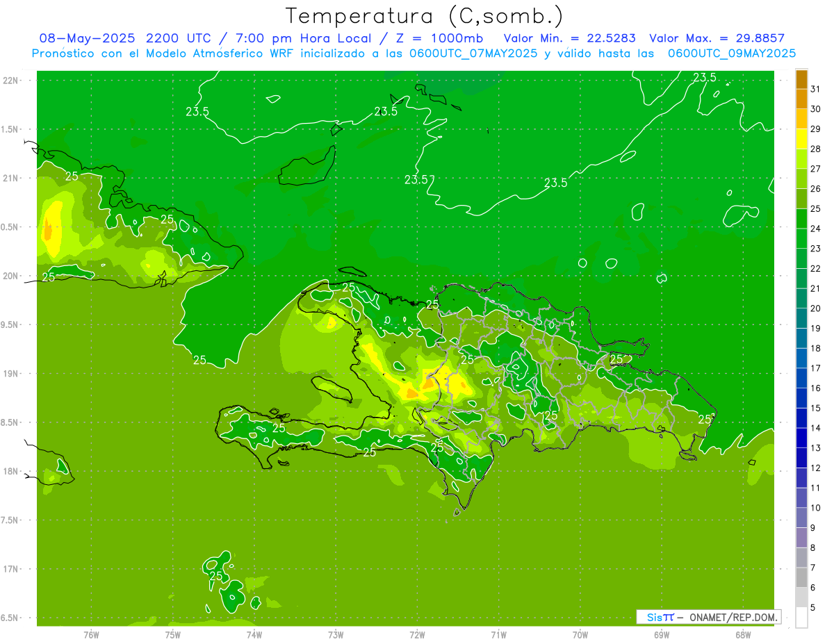Click "Valor Max. = 29.8857" in header
This screenshot has width=834, height=644.
[x=717, y=38]
